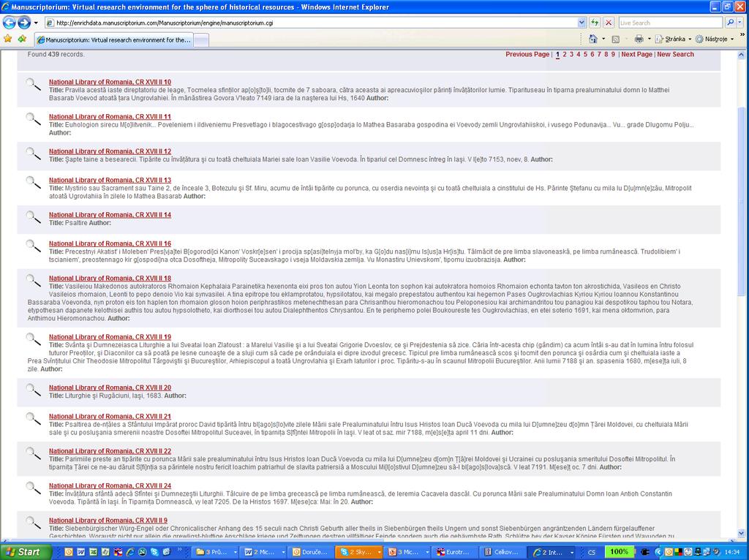Open magnifier icon for record CR XVII II 13
749x560 pixels.
point(33,183)
